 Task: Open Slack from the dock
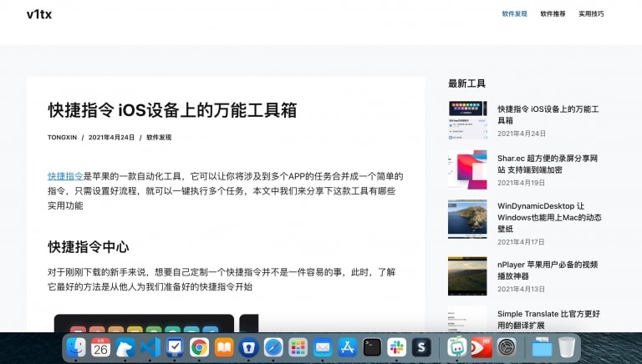[x=396, y=347]
